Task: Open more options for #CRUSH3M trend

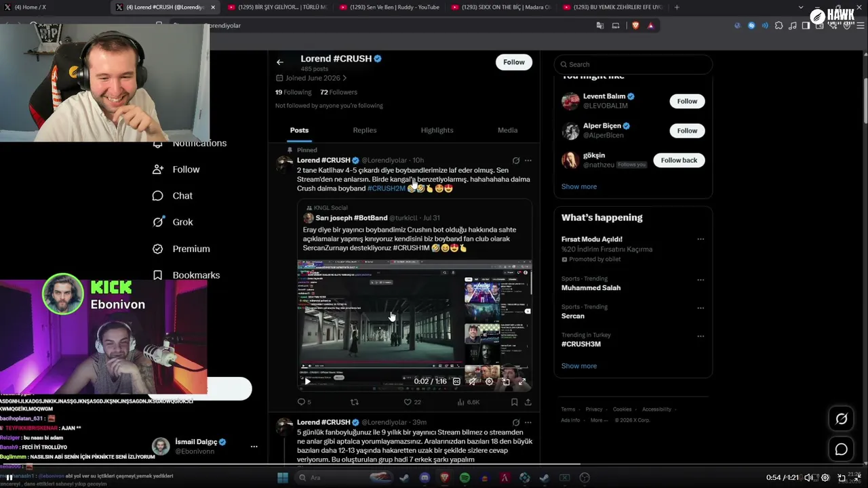Action: click(701, 336)
